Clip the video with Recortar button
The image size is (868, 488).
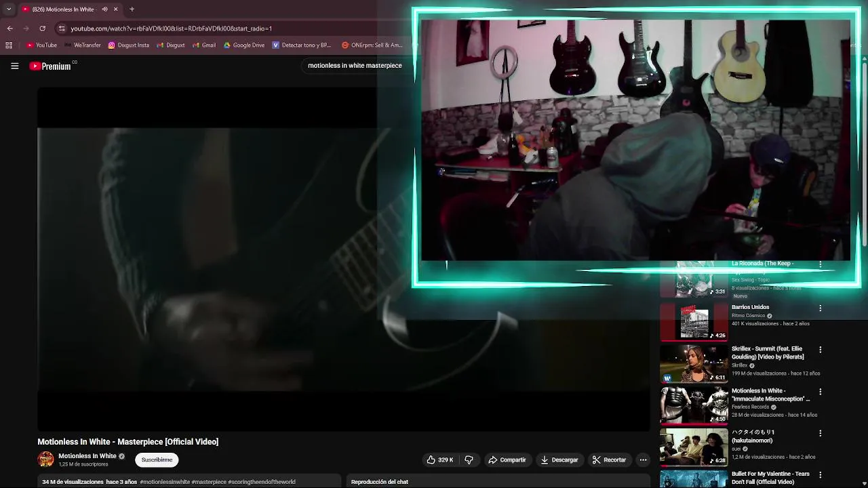(x=609, y=460)
